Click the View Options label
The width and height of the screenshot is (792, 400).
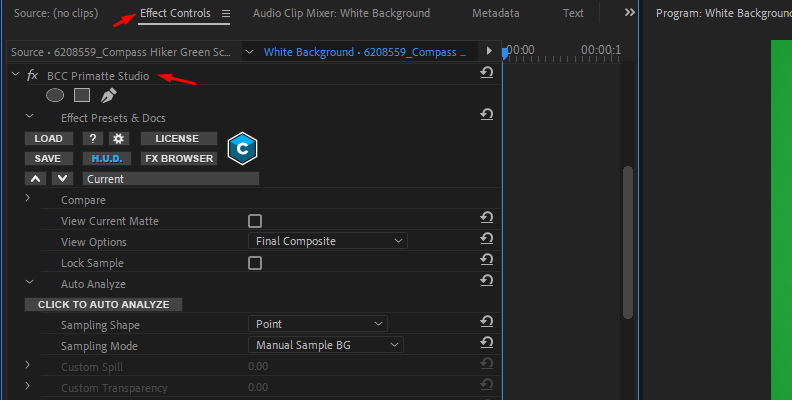point(93,242)
